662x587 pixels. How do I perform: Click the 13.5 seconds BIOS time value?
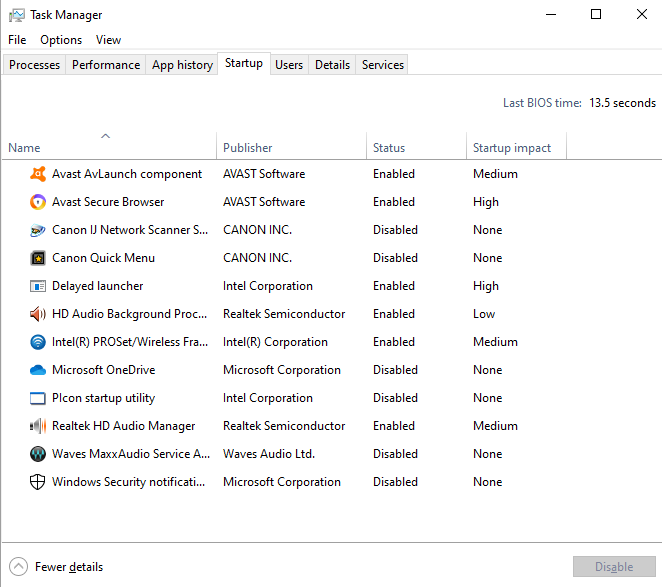[622, 103]
